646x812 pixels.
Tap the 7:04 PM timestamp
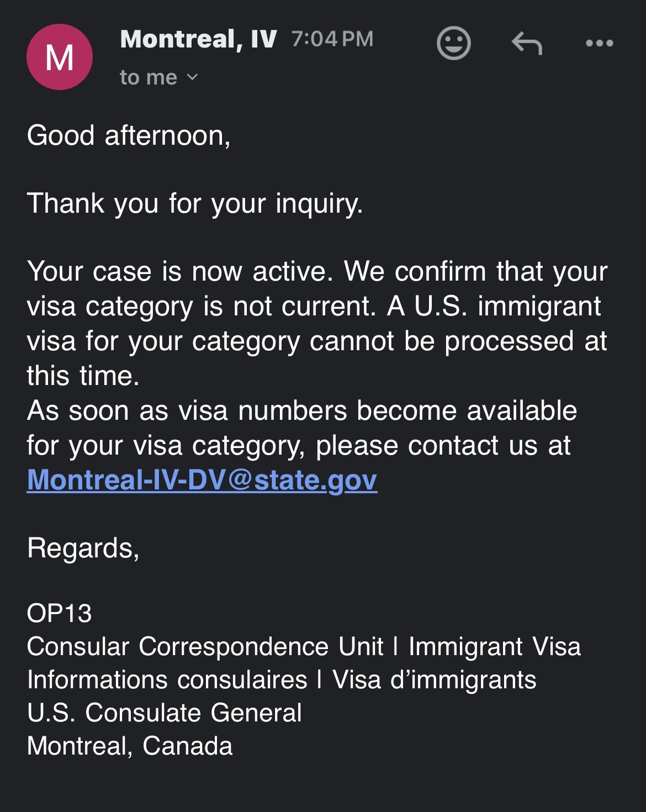pos(332,39)
